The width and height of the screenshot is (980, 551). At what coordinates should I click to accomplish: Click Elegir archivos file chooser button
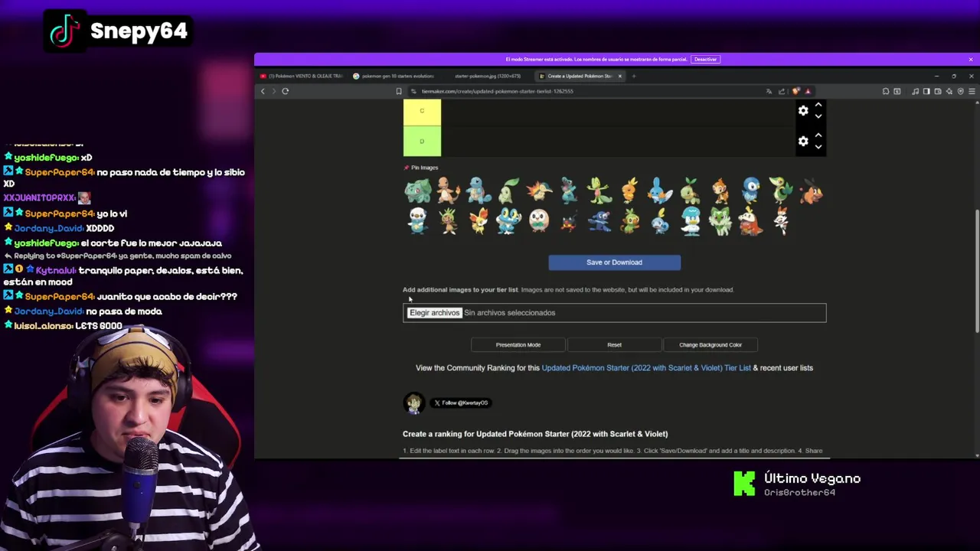434,312
